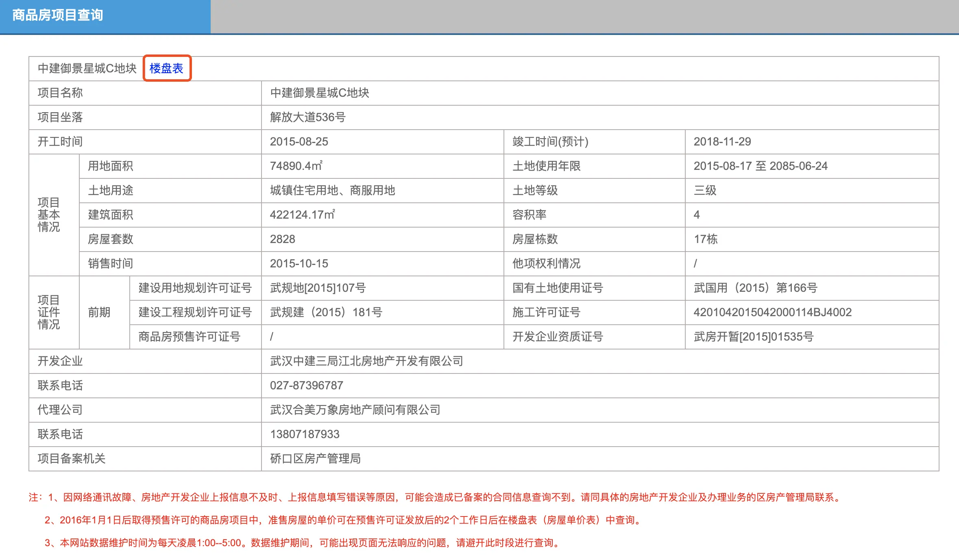The height and width of the screenshot is (560, 959).
Task: Click the completion date 2018-11-29
Action: [722, 141]
